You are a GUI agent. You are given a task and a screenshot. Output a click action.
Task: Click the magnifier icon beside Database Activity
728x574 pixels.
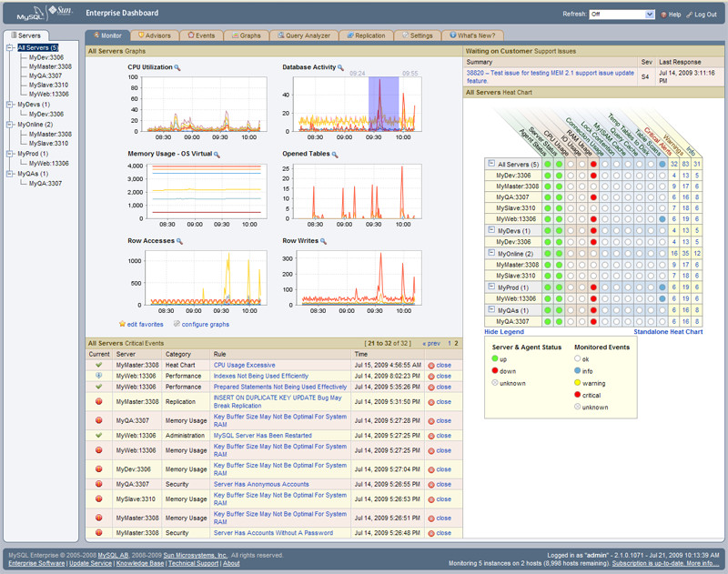(340, 67)
